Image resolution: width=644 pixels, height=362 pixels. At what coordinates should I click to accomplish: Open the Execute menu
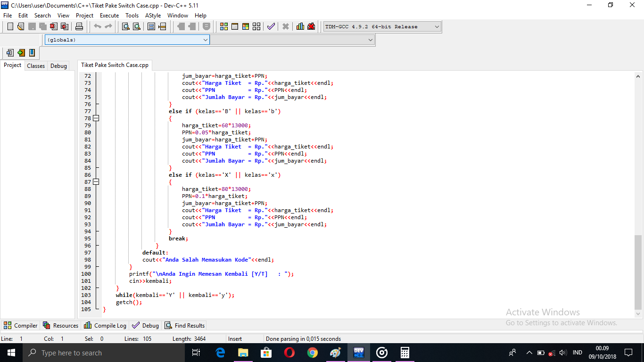point(109,15)
